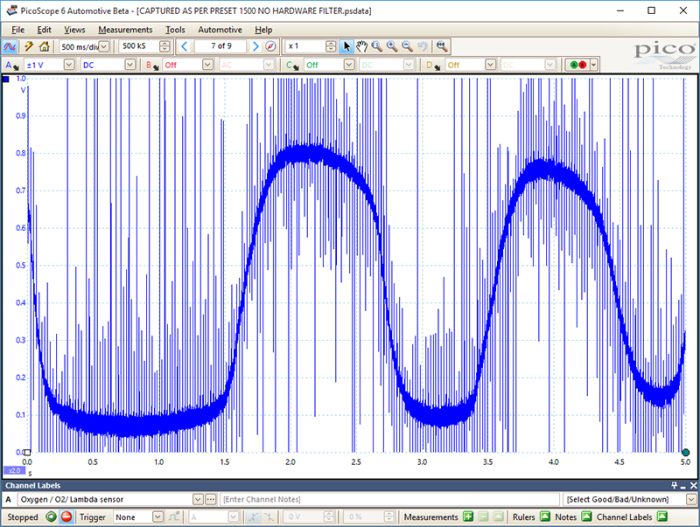
Task: Open the Trigger mode None dropdown
Action: pyautogui.click(x=158, y=517)
